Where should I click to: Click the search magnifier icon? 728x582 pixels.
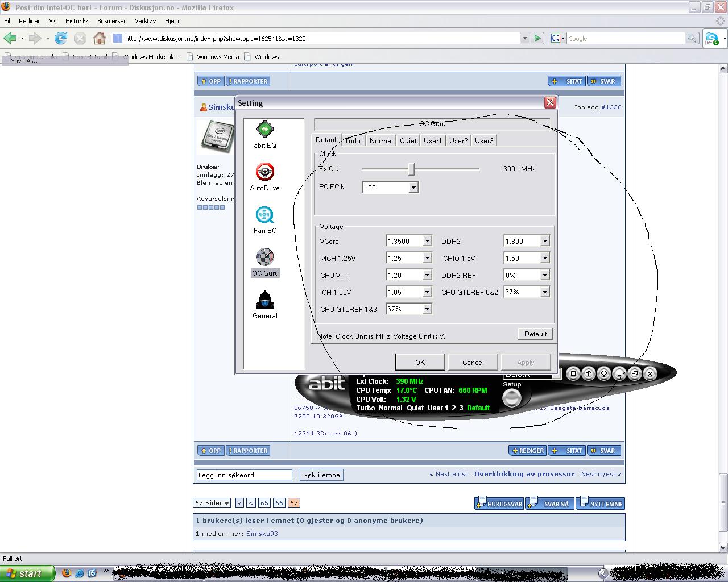tap(692, 38)
